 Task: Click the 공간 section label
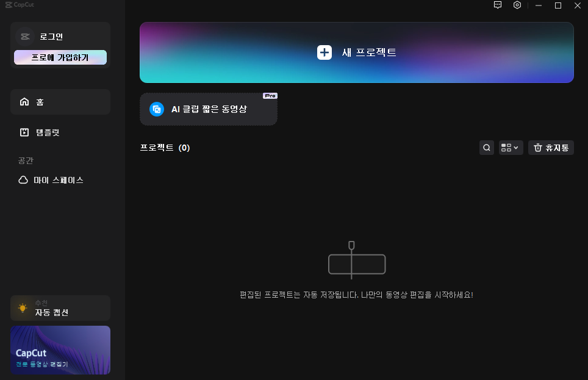[x=26, y=160]
